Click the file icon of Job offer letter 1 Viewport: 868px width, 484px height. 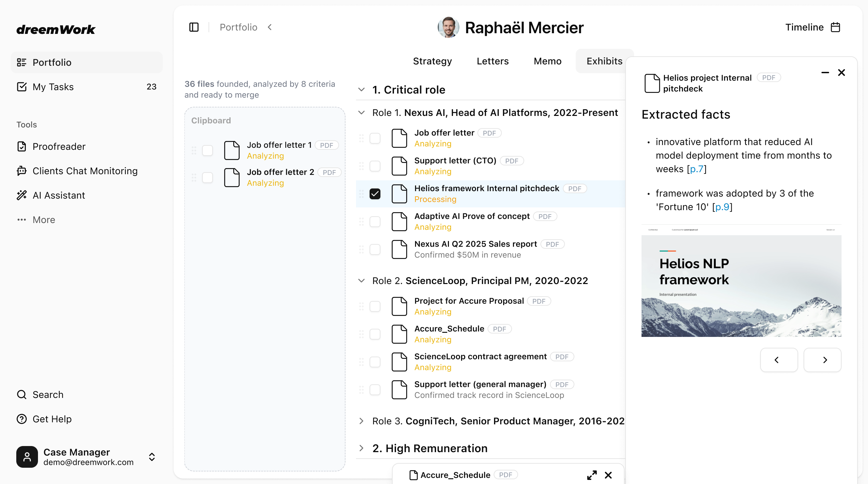232,150
